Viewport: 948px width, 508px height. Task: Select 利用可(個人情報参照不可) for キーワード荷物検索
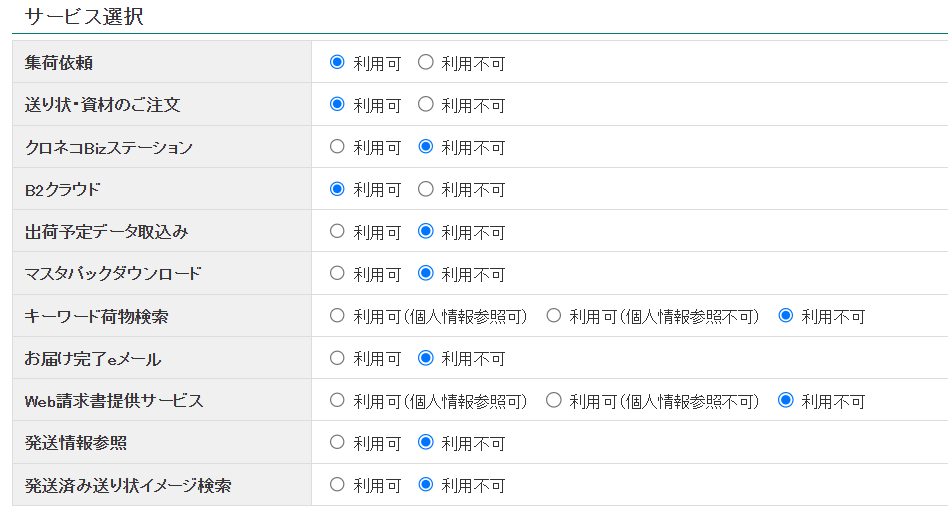pos(553,316)
